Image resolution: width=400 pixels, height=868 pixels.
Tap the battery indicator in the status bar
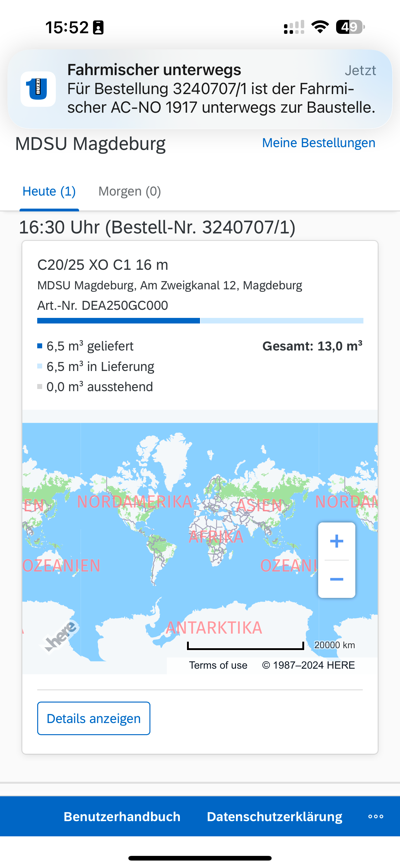click(350, 27)
